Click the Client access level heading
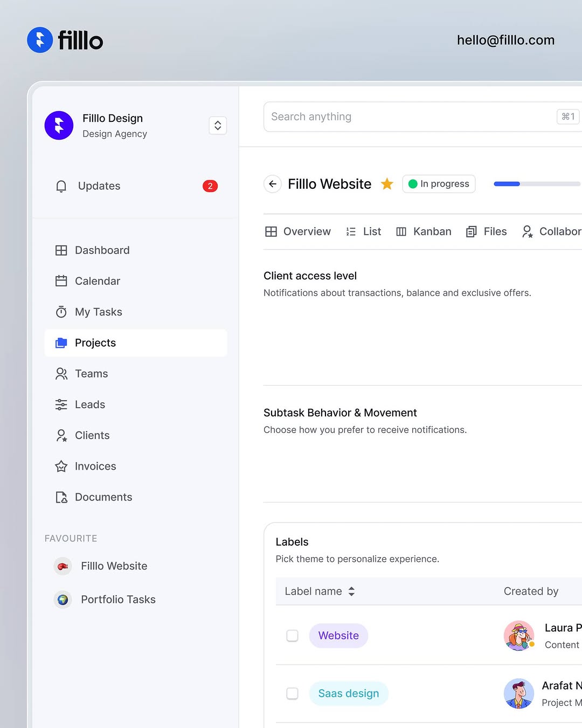The image size is (582, 728). pyautogui.click(x=310, y=276)
